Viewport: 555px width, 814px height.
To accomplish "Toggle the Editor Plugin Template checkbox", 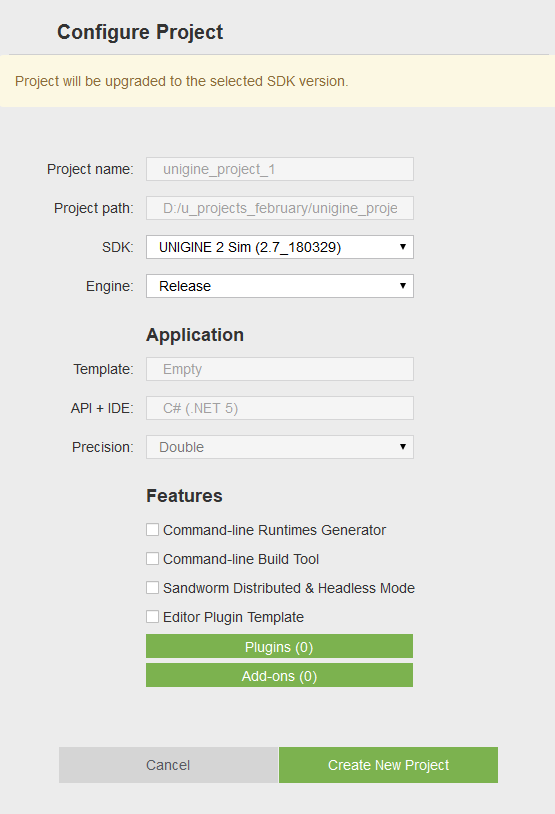I will (152, 617).
